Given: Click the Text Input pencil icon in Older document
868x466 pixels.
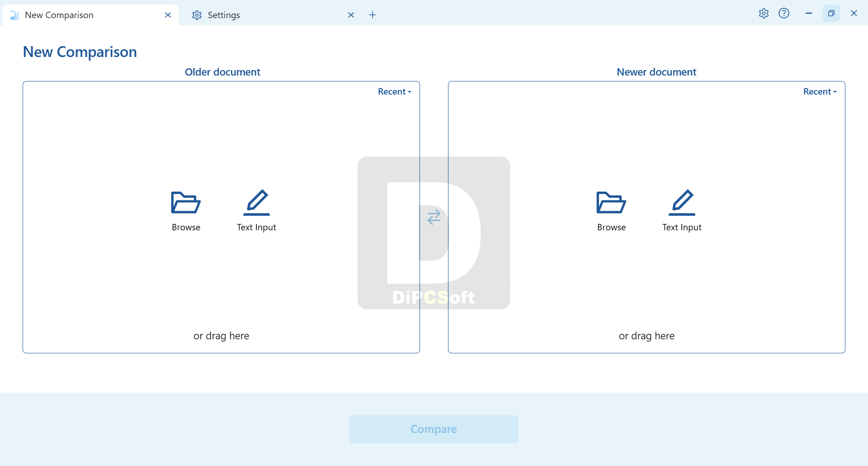Looking at the screenshot, I should [x=256, y=203].
